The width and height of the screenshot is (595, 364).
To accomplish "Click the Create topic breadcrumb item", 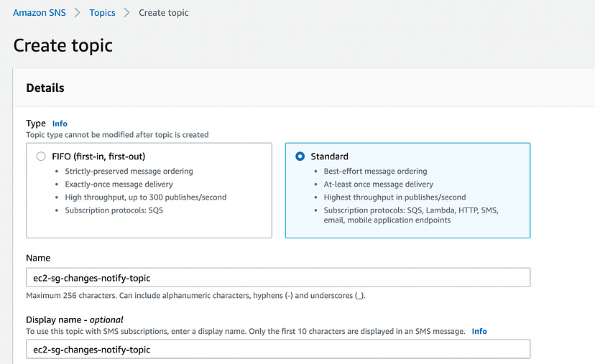I will pos(164,13).
